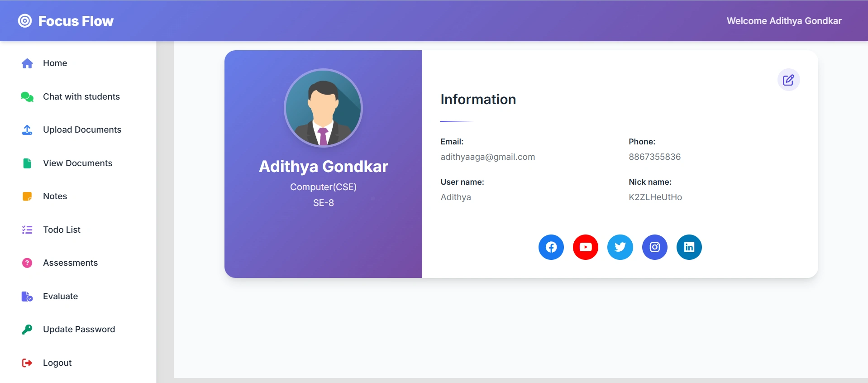This screenshot has width=868, height=383.
Task: Open the Twitter social icon
Action: 620,247
